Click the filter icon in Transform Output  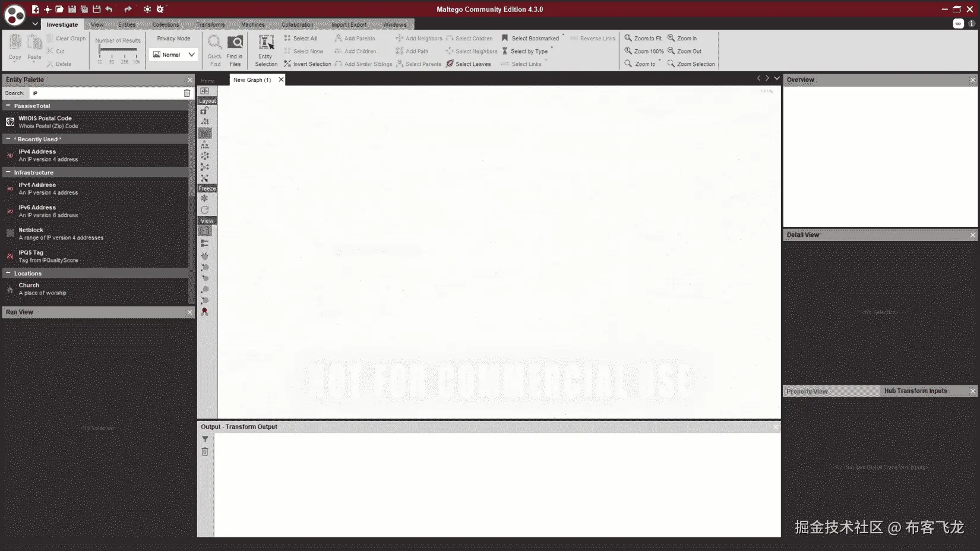click(205, 439)
